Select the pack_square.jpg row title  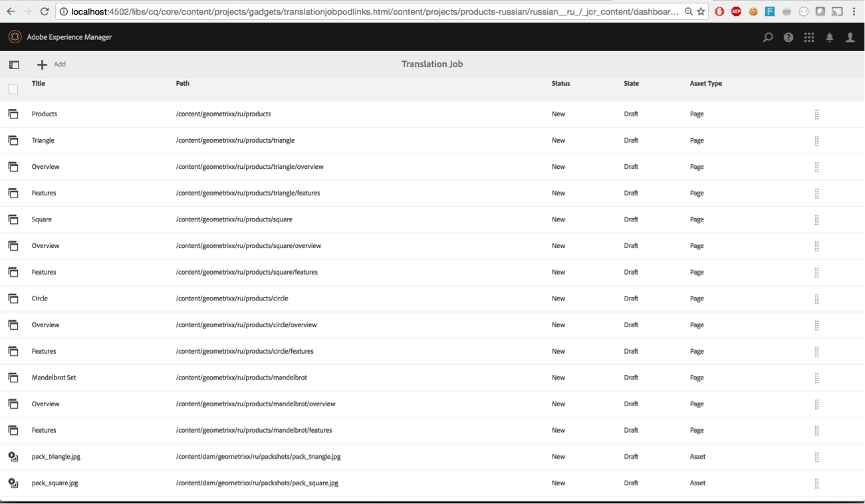pyautogui.click(x=55, y=483)
